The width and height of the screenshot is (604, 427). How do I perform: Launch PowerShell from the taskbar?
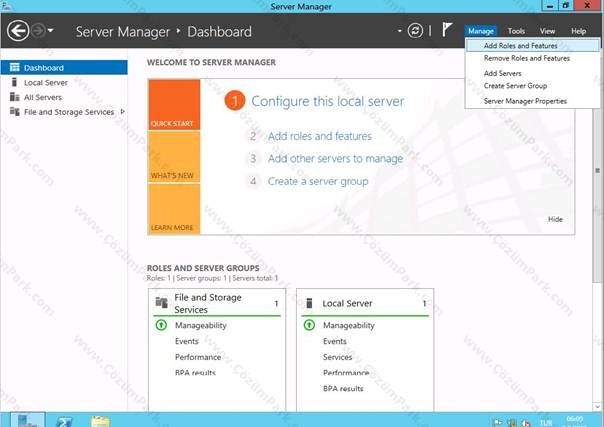(x=64, y=421)
